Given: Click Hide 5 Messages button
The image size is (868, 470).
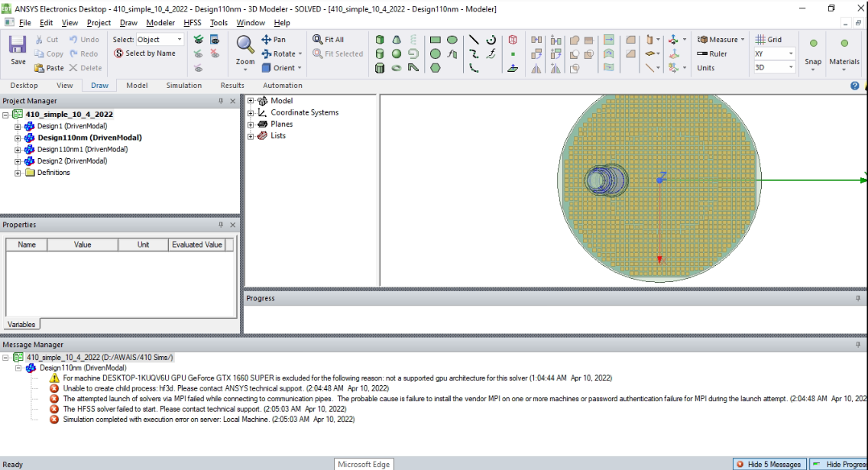Looking at the screenshot, I should (769, 464).
